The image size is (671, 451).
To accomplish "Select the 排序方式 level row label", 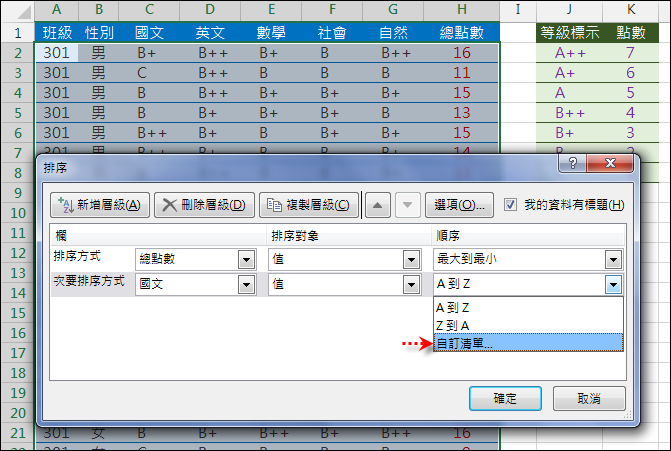I will (77, 256).
